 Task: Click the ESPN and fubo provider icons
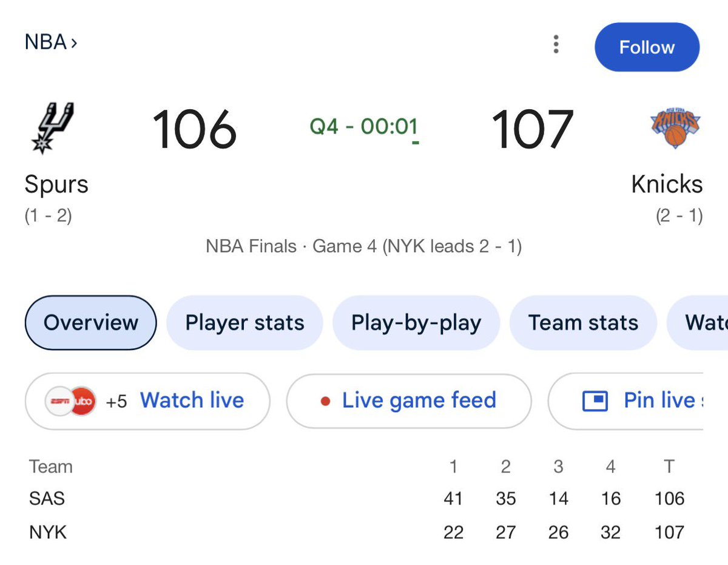(x=70, y=401)
